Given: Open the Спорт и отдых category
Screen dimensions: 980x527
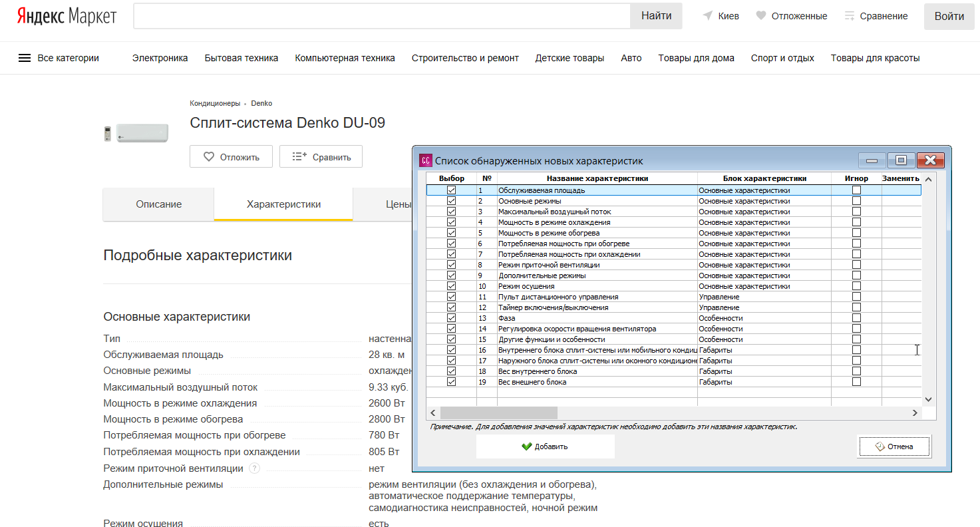Looking at the screenshot, I should pyautogui.click(x=782, y=58).
